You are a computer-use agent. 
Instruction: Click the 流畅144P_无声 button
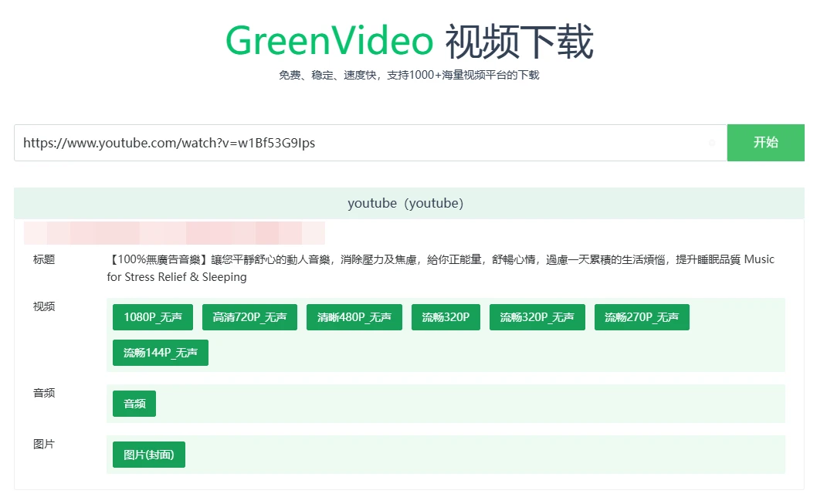click(160, 353)
